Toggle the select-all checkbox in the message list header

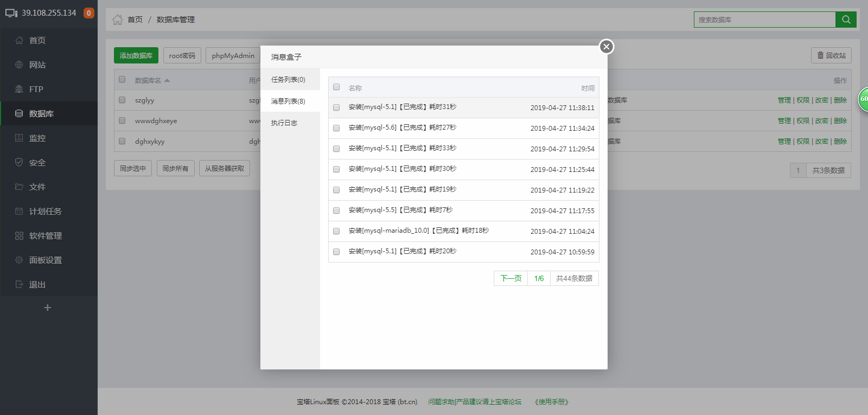tap(336, 87)
